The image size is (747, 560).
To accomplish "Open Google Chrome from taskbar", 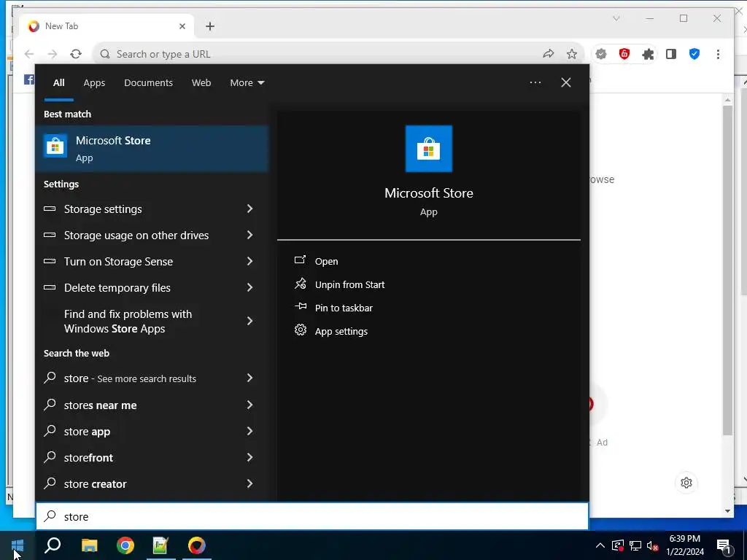I will pyautogui.click(x=125, y=545).
